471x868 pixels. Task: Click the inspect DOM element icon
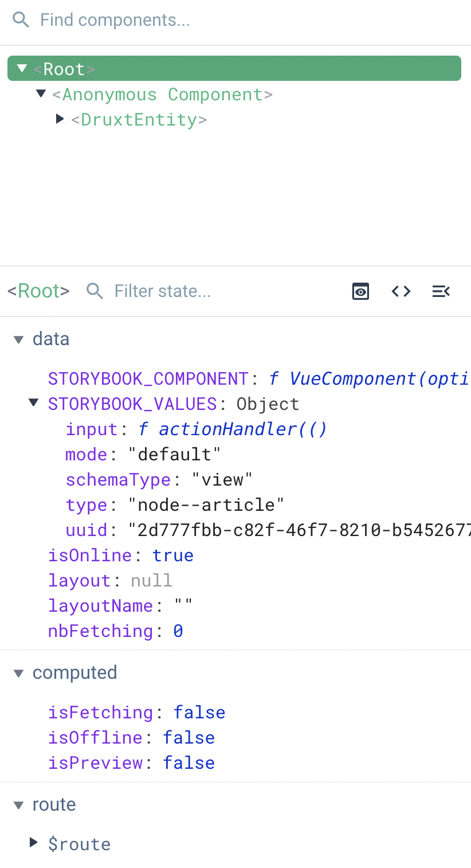pyautogui.click(x=360, y=291)
